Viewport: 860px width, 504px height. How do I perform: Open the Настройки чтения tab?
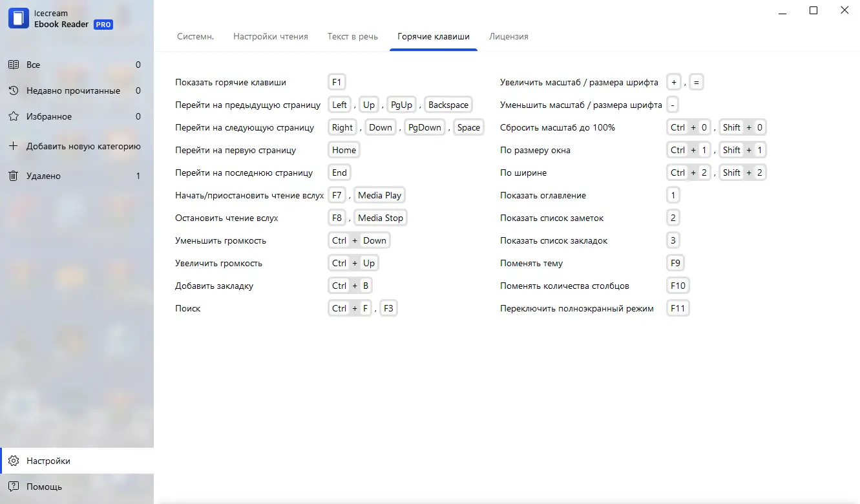(270, 37)
